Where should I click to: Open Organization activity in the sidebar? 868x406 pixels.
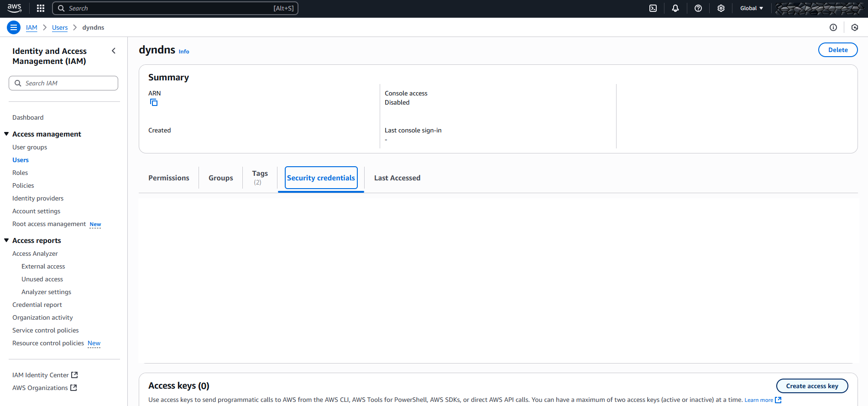pos(42,317)
